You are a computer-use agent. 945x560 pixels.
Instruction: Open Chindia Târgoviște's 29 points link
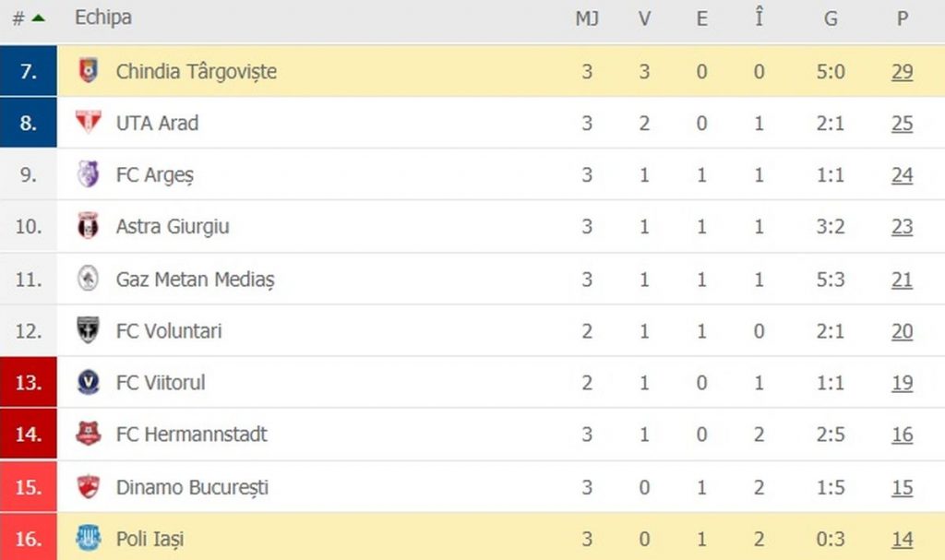(902, 70)
